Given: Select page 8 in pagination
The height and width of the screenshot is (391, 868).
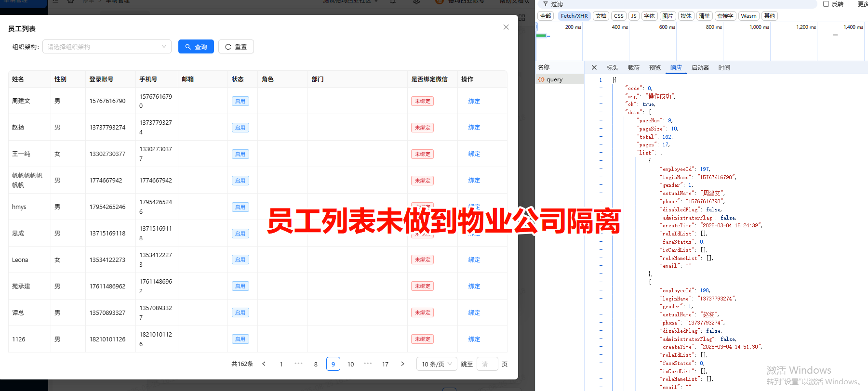Looking at the screenshot, I should click(x=316, y=364).
